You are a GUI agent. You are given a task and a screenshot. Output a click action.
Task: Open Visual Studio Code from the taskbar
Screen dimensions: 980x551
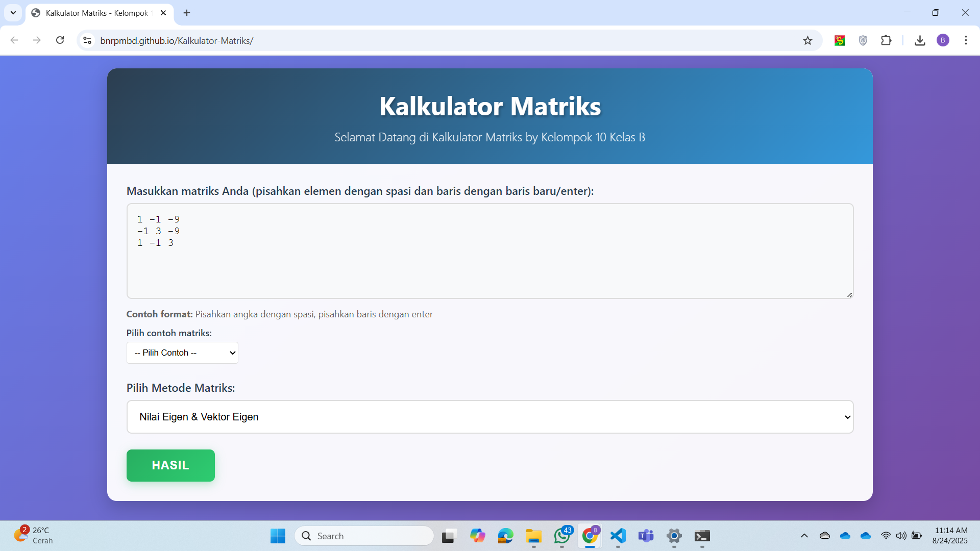(618, 536)
